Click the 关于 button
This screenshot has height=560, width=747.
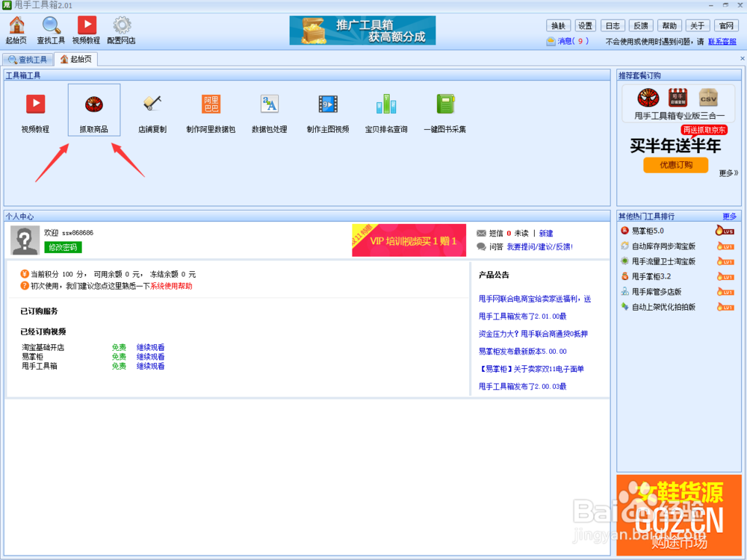[x=698, y=25]
